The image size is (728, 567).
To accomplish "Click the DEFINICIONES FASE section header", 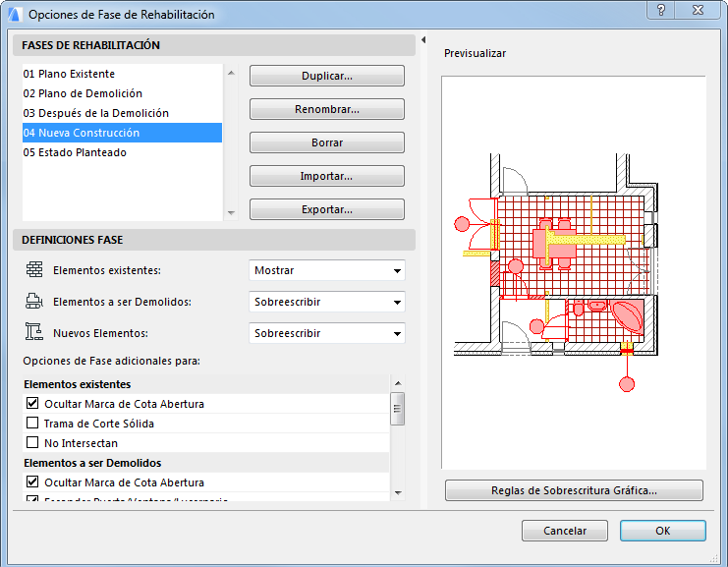I will pyautogui.click(x=214, y=240).
